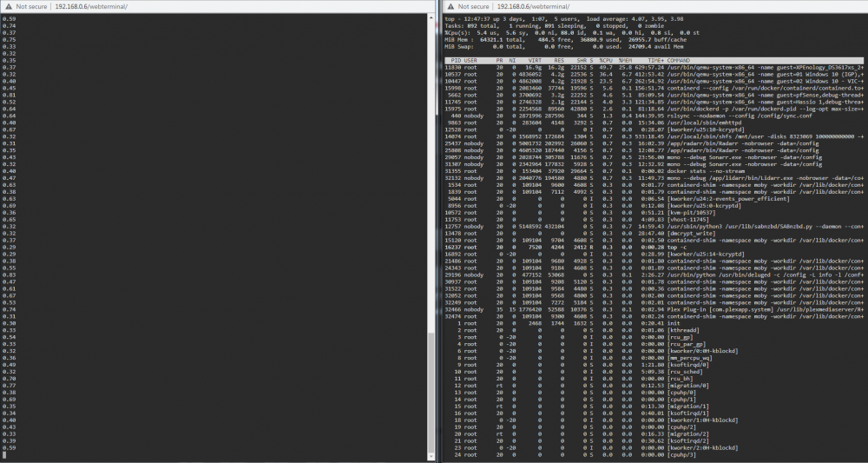
Task: Select the XPEnology qemu process row PID 11830
Action: (654, 67)
